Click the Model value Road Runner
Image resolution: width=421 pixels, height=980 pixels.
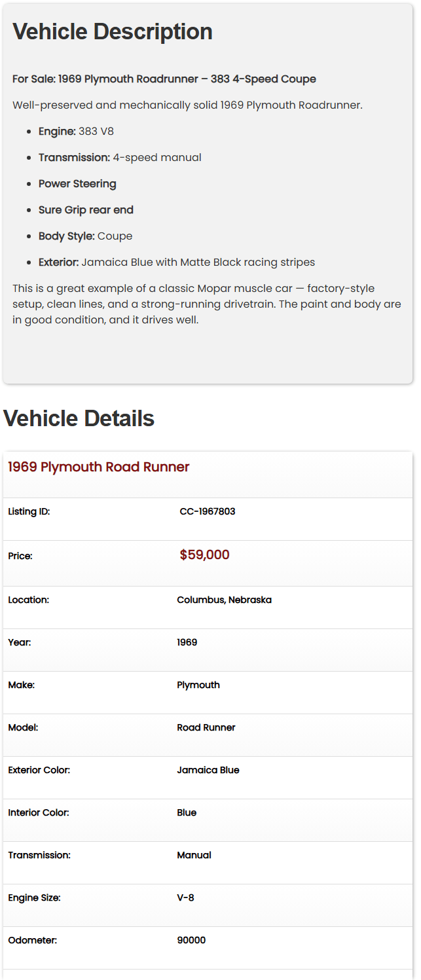point(206,727)
